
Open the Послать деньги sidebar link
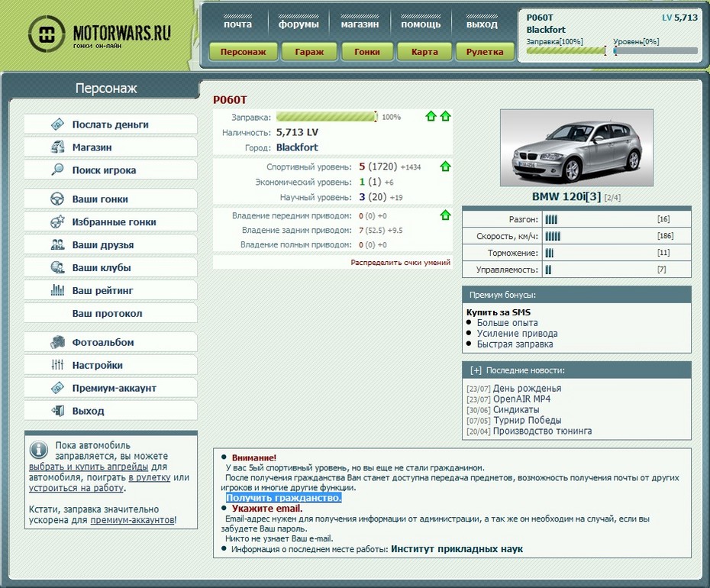tap(111, 124)
